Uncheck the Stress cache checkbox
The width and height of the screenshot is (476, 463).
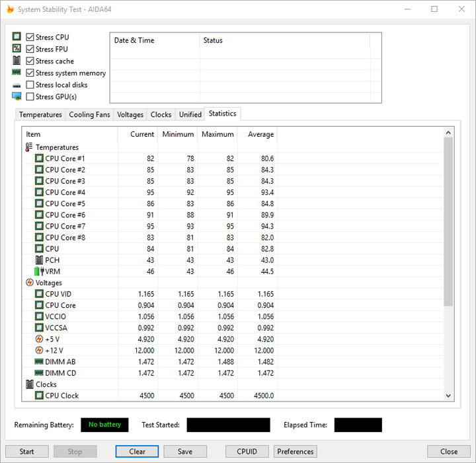point(30,61)
